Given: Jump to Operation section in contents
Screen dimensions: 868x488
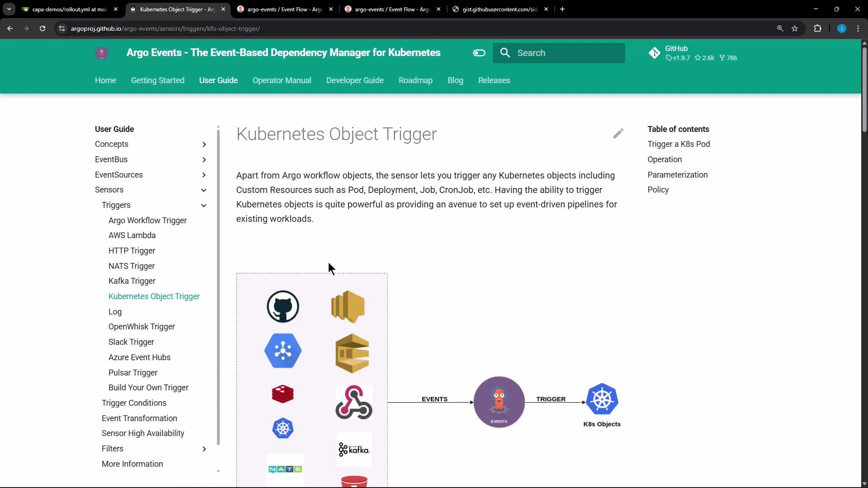Looking at the screenshot, I should point(665,160).
